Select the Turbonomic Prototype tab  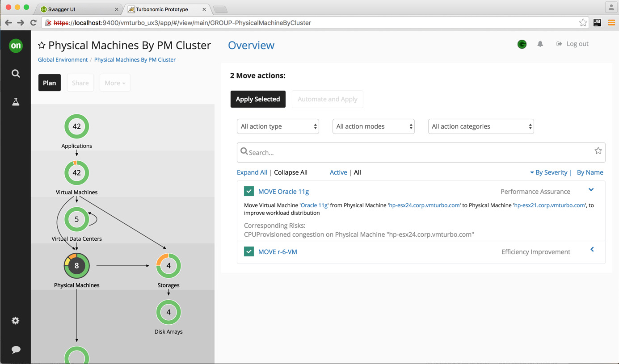166,9
